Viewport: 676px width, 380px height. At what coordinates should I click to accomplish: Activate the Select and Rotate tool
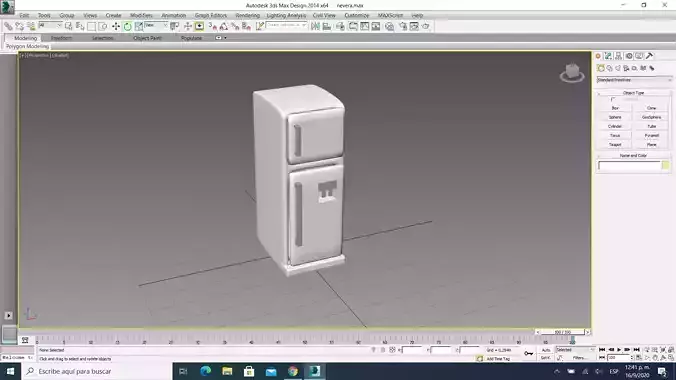pos(128,26)
